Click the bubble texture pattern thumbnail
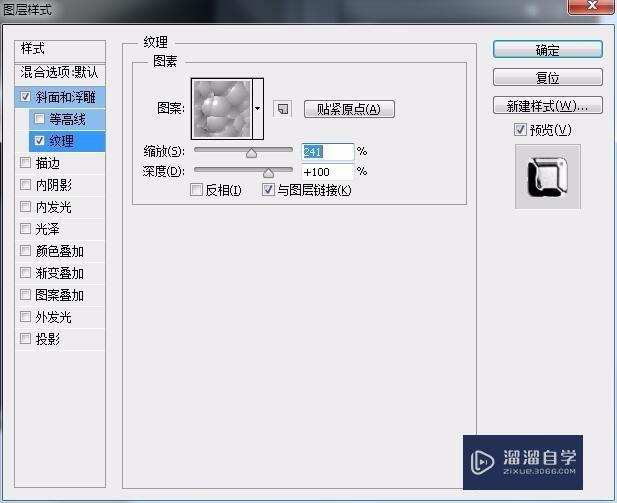This screenshot has width=617, height=503. [222, 109]
